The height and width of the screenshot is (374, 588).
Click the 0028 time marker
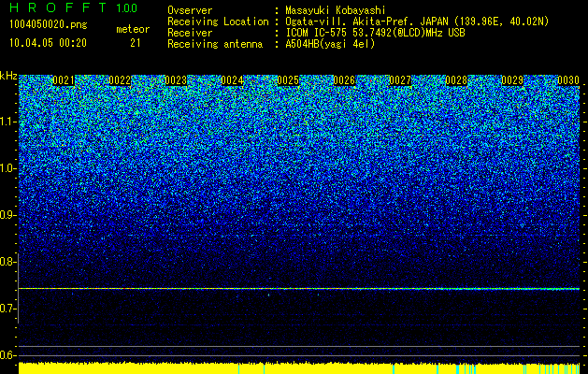(x=456, y=80)
